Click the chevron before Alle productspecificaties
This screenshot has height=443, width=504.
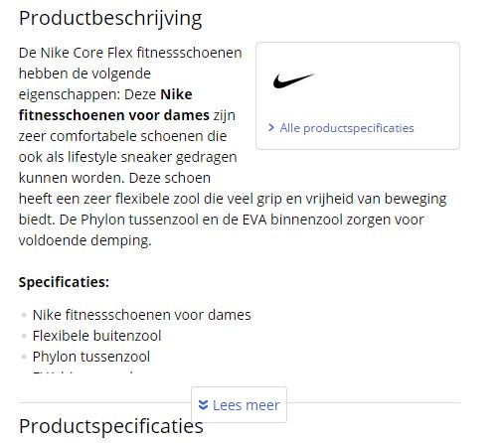tap(271, 127)
